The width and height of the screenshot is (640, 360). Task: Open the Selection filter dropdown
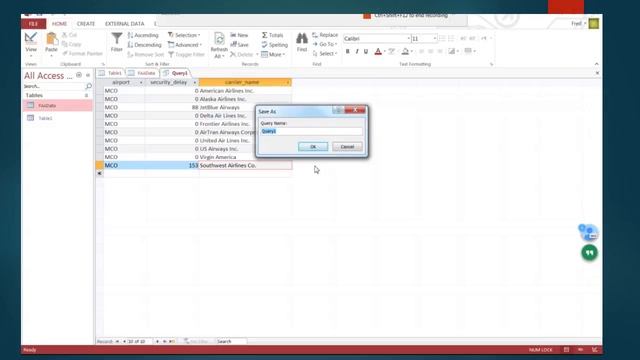(x=184, y=36)
